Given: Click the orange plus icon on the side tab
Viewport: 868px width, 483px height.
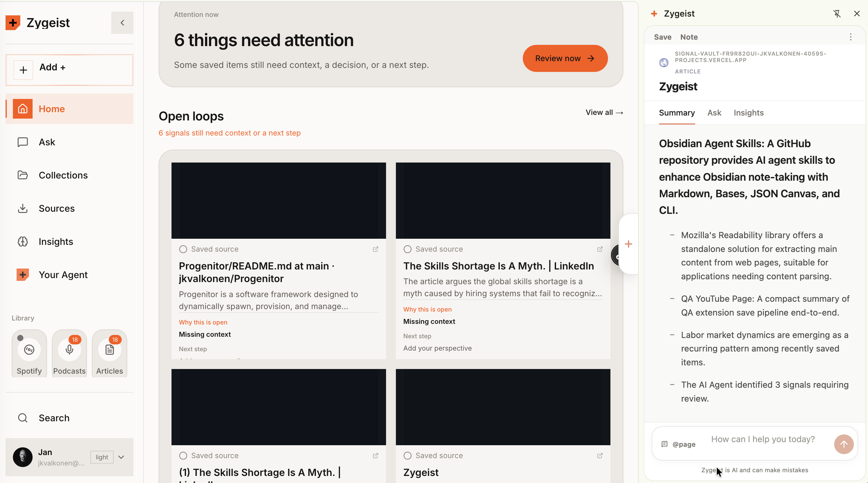Looking at the screenshot, I should click(629, 244).
